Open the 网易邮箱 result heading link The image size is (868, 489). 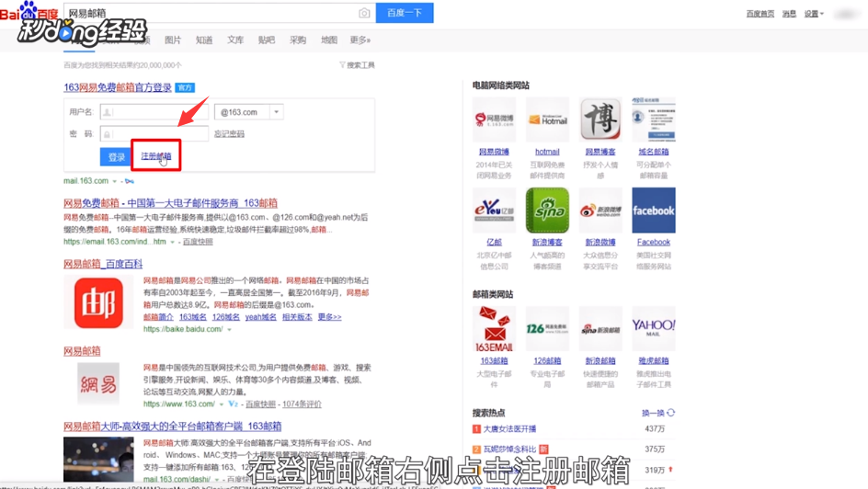(x=82, y=351)
